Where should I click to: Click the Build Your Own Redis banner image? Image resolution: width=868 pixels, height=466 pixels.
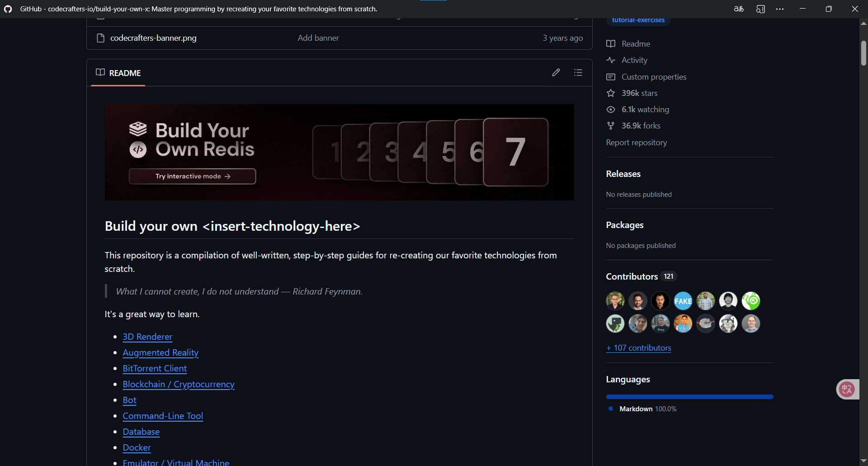click(x=340, y=152)
